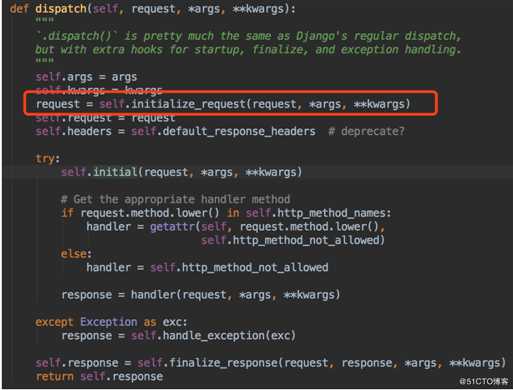Click the 'def dispatch' function definition line

152,9
